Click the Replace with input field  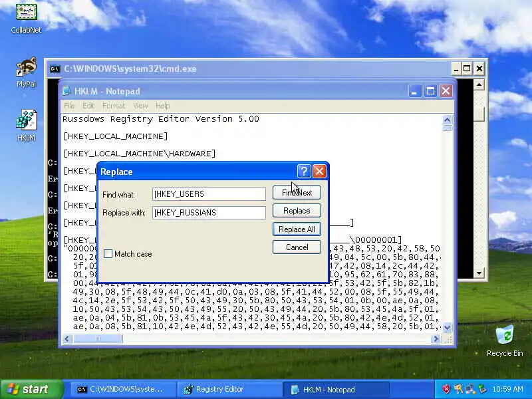pos(209,213)
